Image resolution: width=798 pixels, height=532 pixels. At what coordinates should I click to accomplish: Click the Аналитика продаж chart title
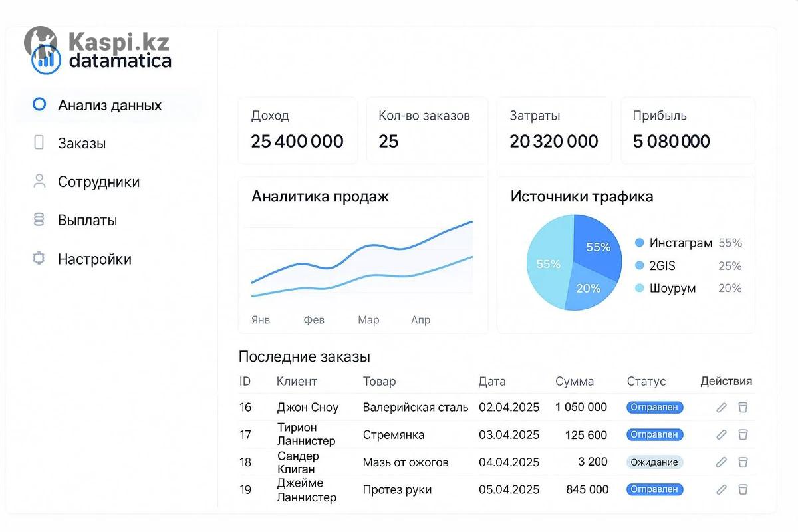(320, 196)
